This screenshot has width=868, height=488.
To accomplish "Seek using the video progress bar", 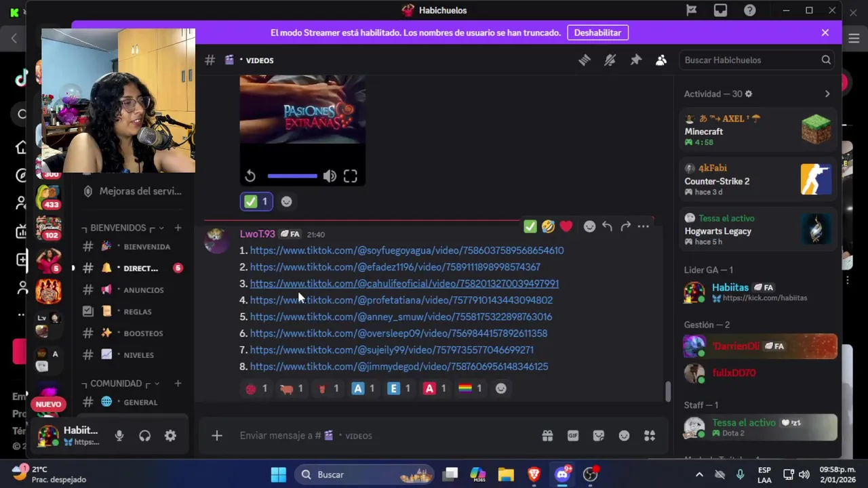I will (x=292, y=176).
